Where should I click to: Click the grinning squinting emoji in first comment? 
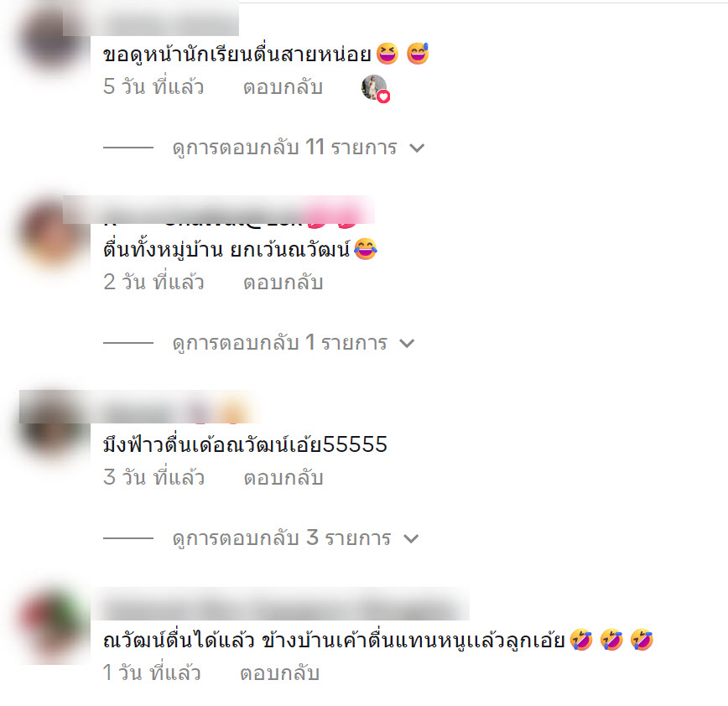click(387, 54)
